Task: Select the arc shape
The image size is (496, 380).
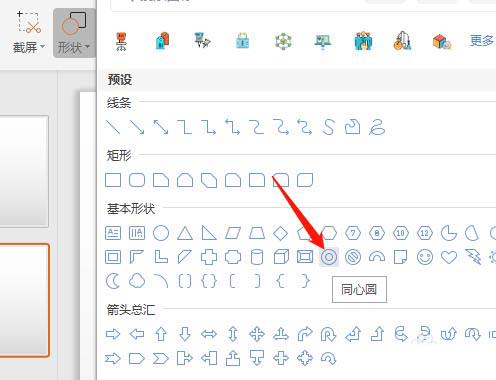Action: coord(161,281)
